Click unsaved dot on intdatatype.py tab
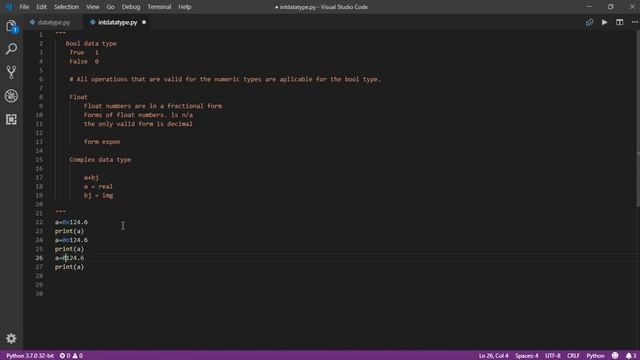The height and width of the screenshot is (360, 640). click(144, 22)
